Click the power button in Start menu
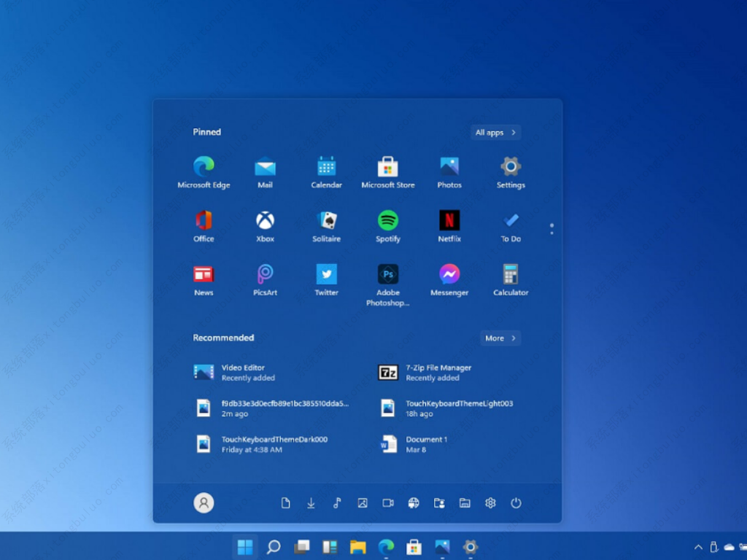 [x=516, y=503]
